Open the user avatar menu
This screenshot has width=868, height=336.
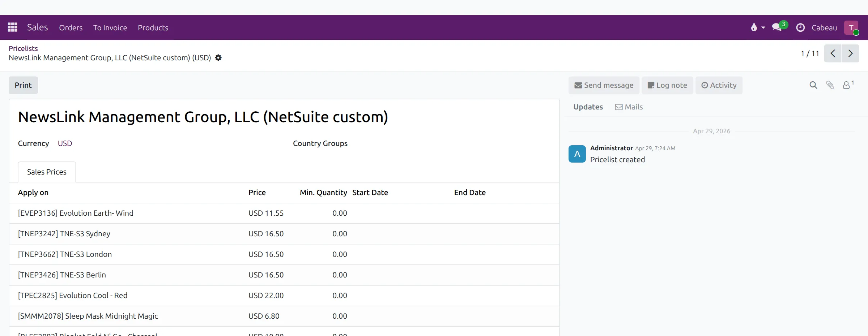point(851,27)
